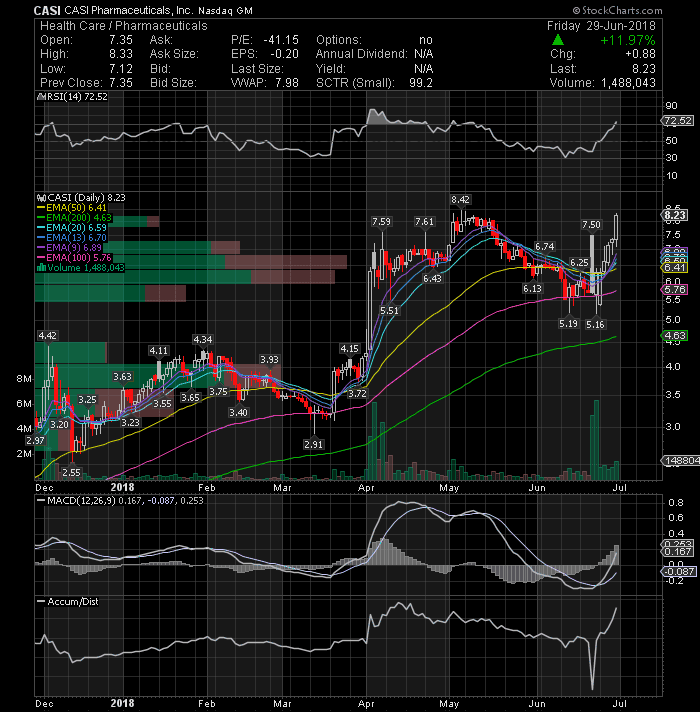The width and height of the screenshot is (700, 712).
Task: Click the P/E value -41.15
Action: click(x=281, y=40)
